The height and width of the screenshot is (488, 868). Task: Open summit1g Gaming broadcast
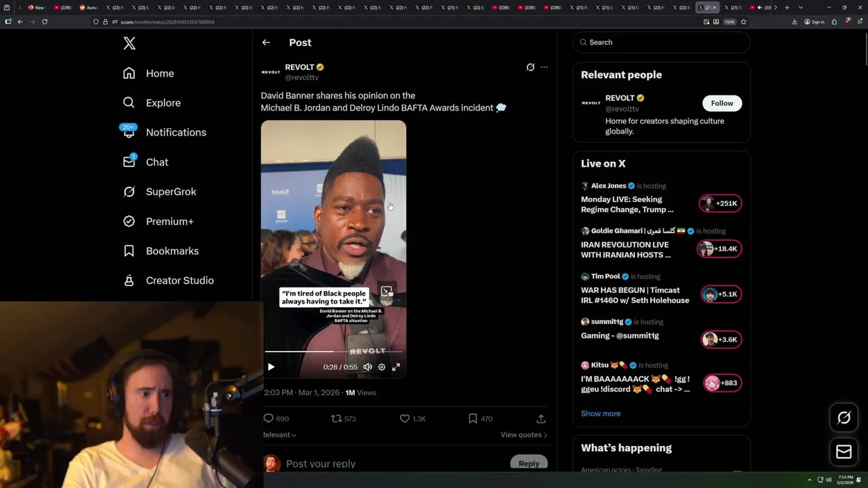point(620,335)
